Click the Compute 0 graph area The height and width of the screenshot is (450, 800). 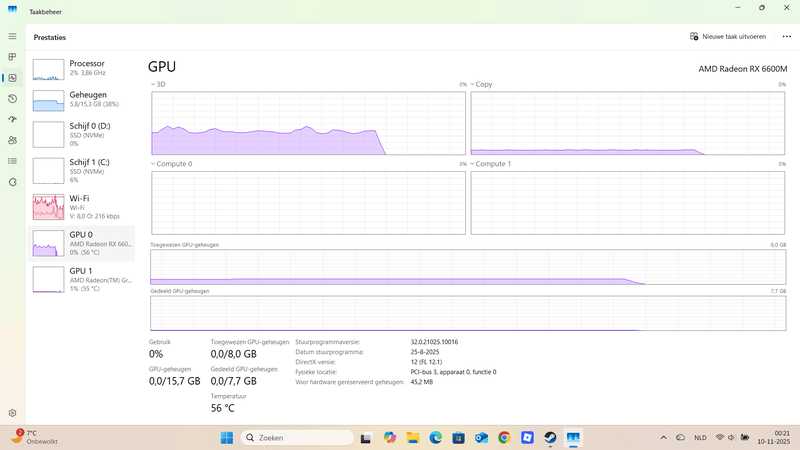click(308, 203)
